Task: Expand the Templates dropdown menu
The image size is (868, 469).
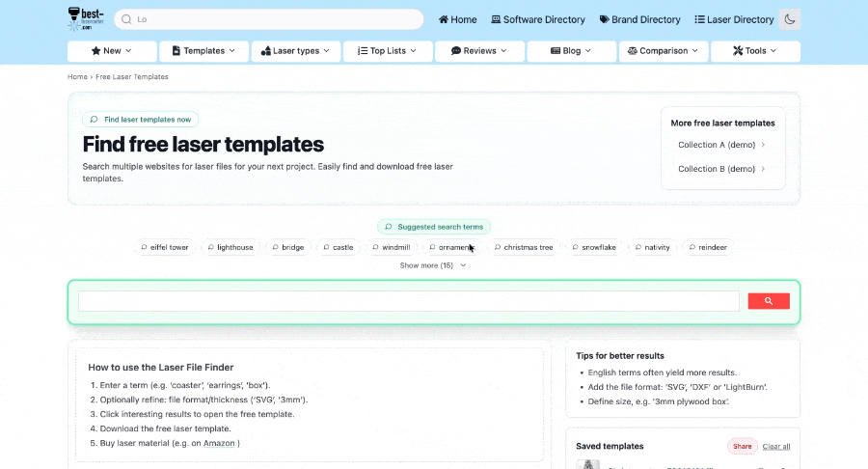Action: (203, 51)
